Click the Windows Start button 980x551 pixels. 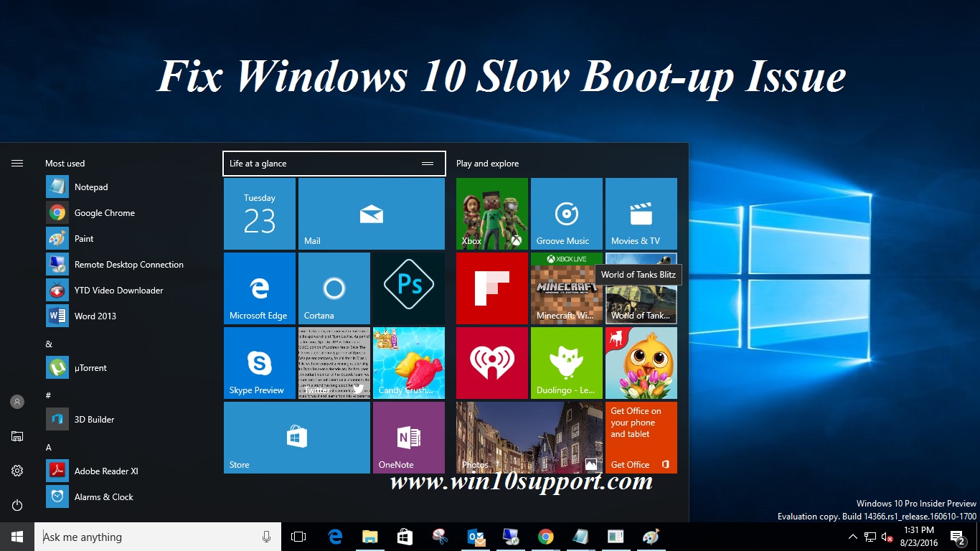17,537
